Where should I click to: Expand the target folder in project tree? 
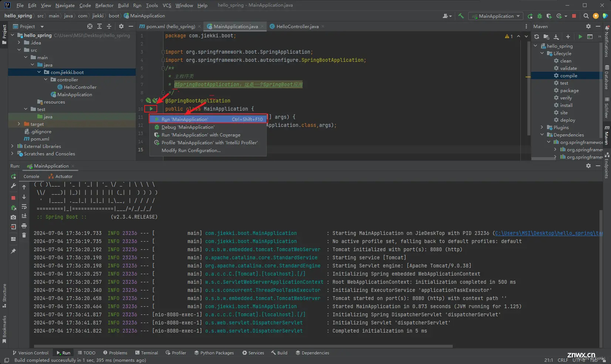[x=19, y=124]
